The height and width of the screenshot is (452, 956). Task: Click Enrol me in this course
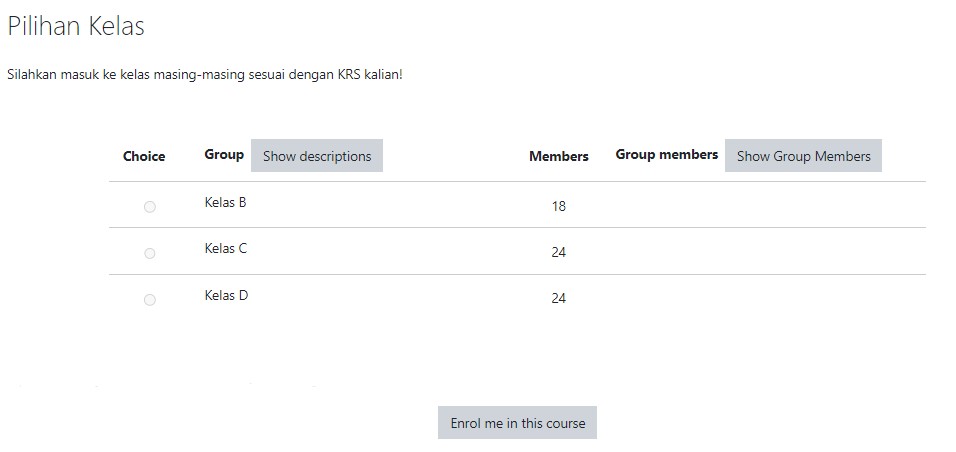point(517,423)
